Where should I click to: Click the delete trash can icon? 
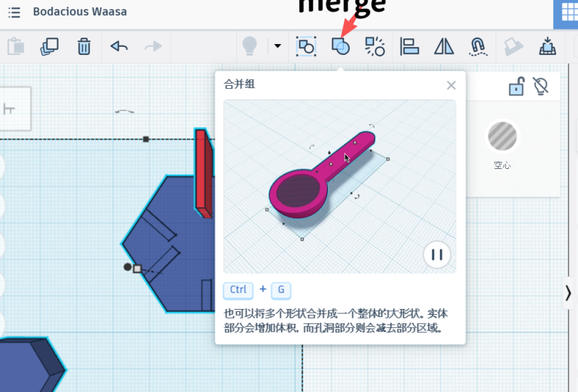coord(84,46)
